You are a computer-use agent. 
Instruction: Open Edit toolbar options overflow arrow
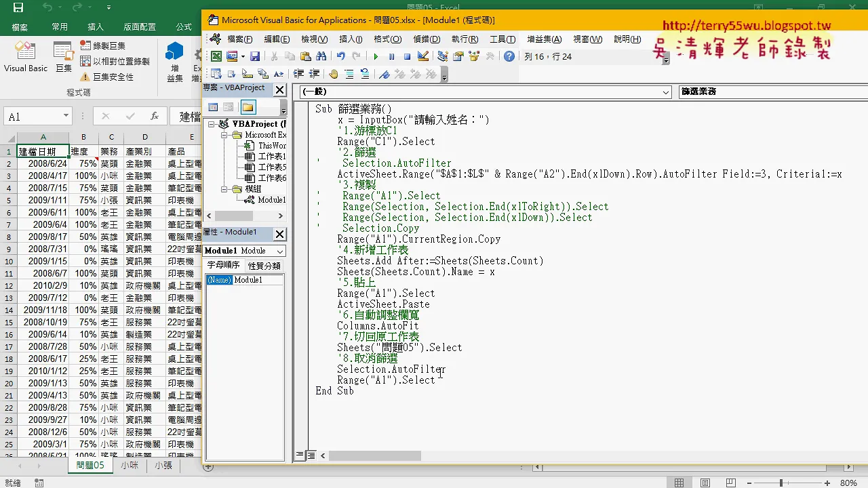443,75
